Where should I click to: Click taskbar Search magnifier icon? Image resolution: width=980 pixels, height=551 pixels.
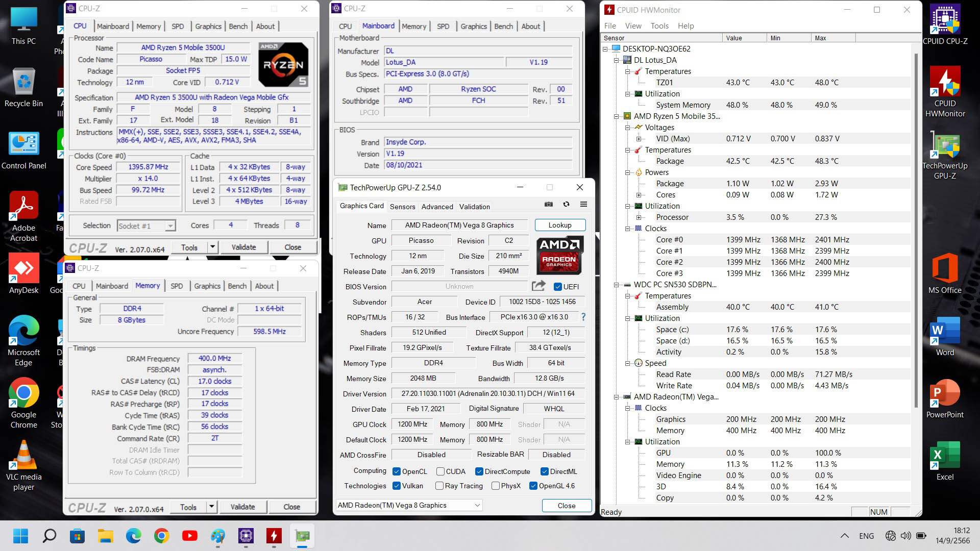click(50, 536)
